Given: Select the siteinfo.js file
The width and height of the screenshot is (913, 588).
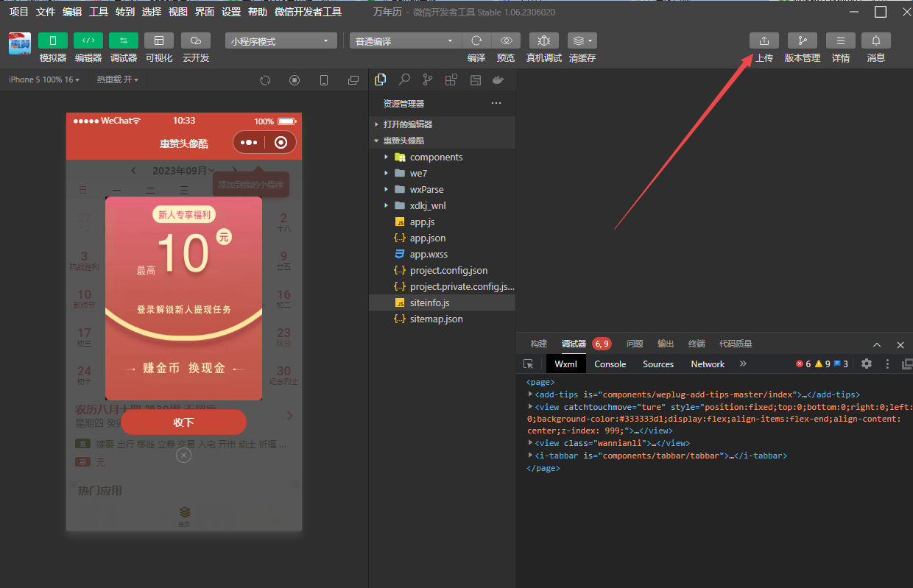Looking at the screenshot, I should click(x=442, y=302).
